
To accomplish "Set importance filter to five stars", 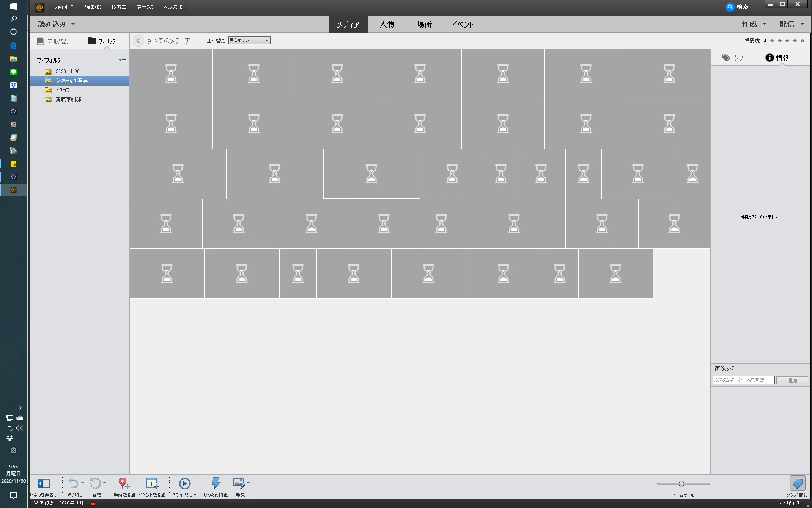I will pos(802,41).
